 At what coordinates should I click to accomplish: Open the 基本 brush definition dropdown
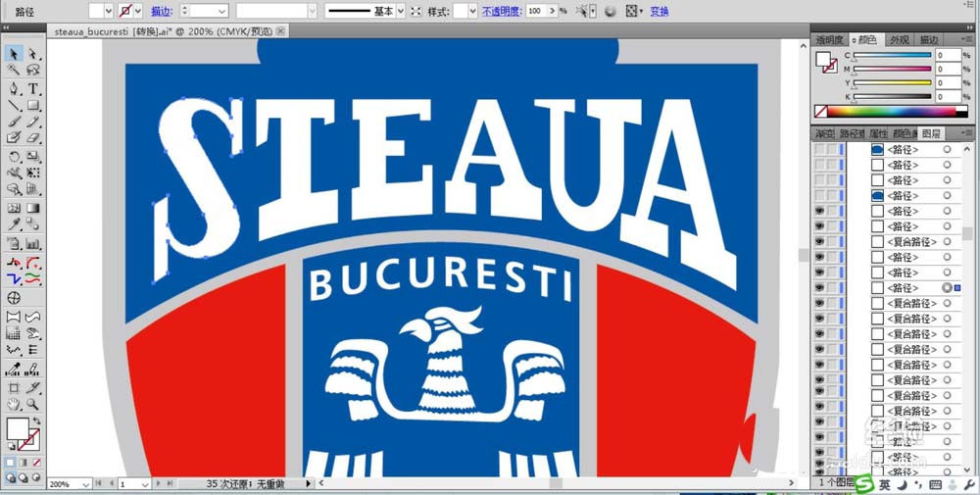pos(401,11)
